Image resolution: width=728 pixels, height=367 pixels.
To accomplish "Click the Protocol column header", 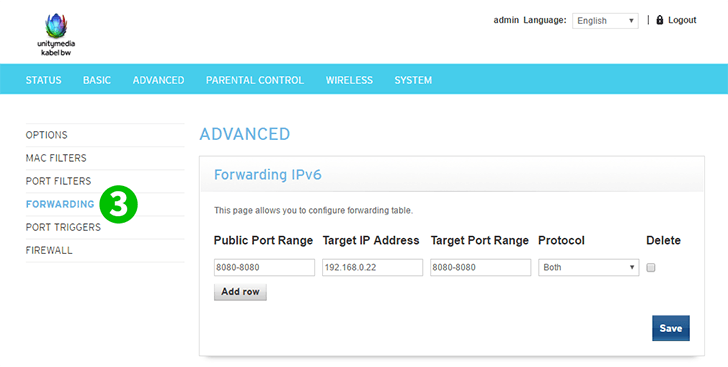I will pyautogui.click(x=561, y=240).
